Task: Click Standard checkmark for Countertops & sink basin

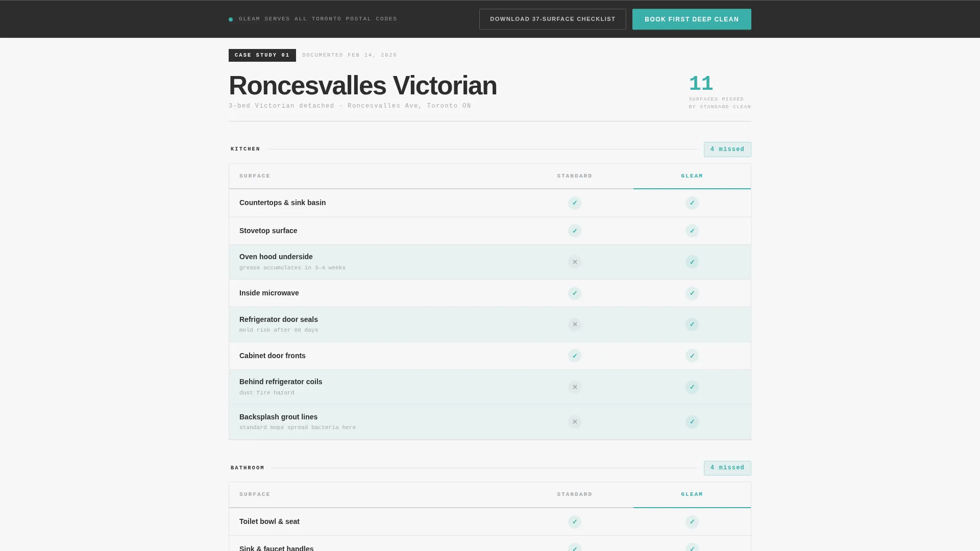Action: 575,203
